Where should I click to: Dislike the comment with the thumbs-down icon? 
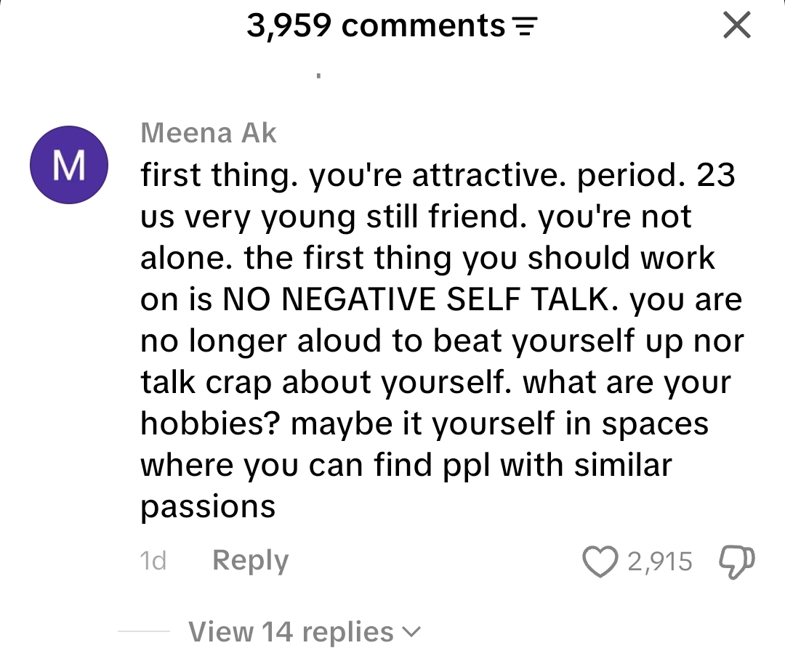(736, 562)
